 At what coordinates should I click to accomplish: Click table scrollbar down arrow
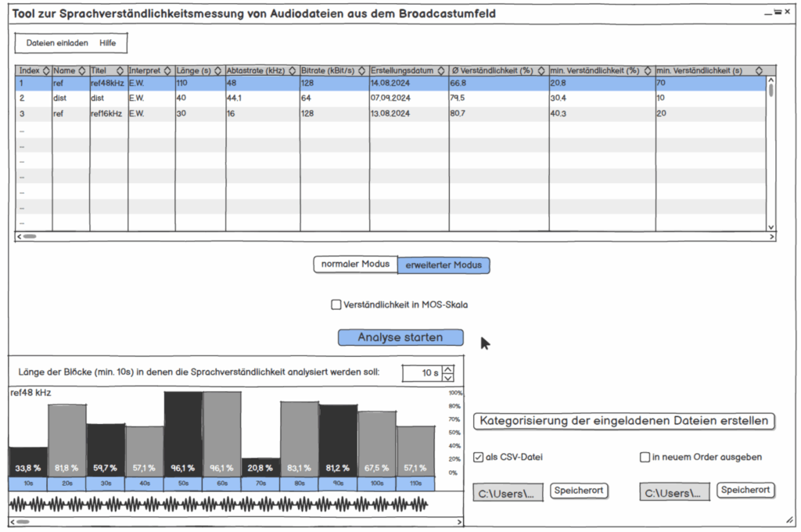tap(770, 226)
